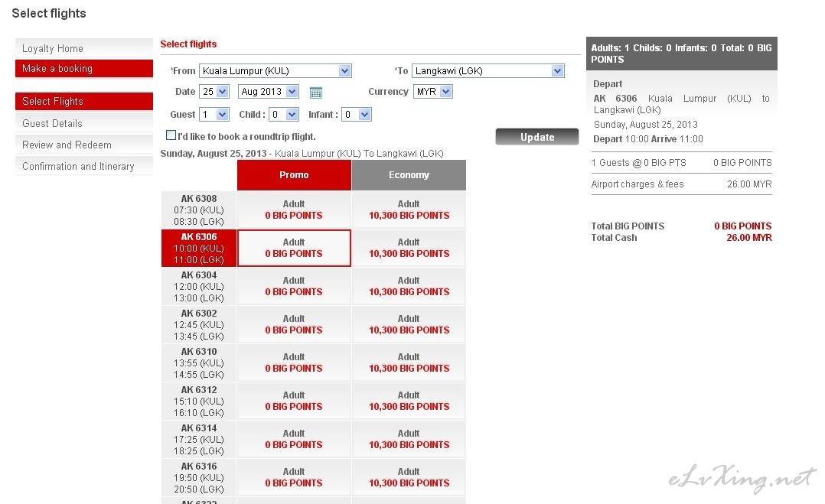
Task: Click flight AK 6304 12:00 row label
Action: point(199,287)
